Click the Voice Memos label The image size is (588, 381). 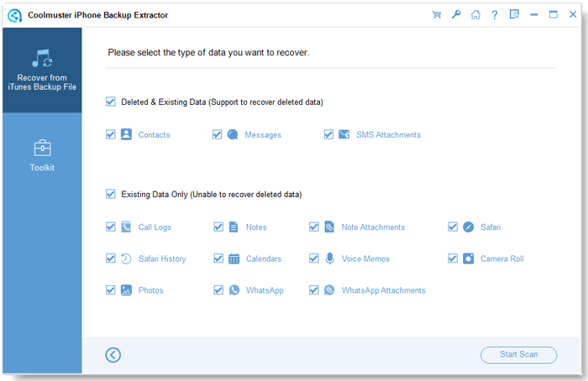click(x=365, y=258)
